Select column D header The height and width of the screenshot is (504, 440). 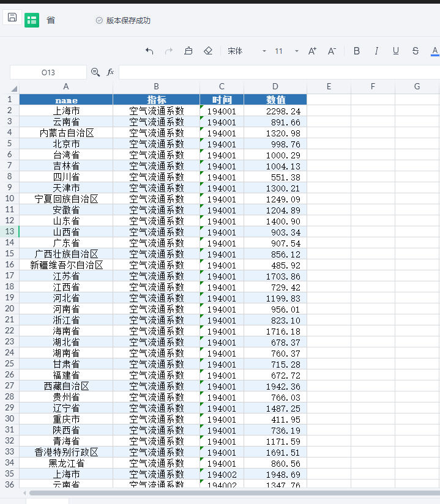pyautogui.click(x=275, y=86)
